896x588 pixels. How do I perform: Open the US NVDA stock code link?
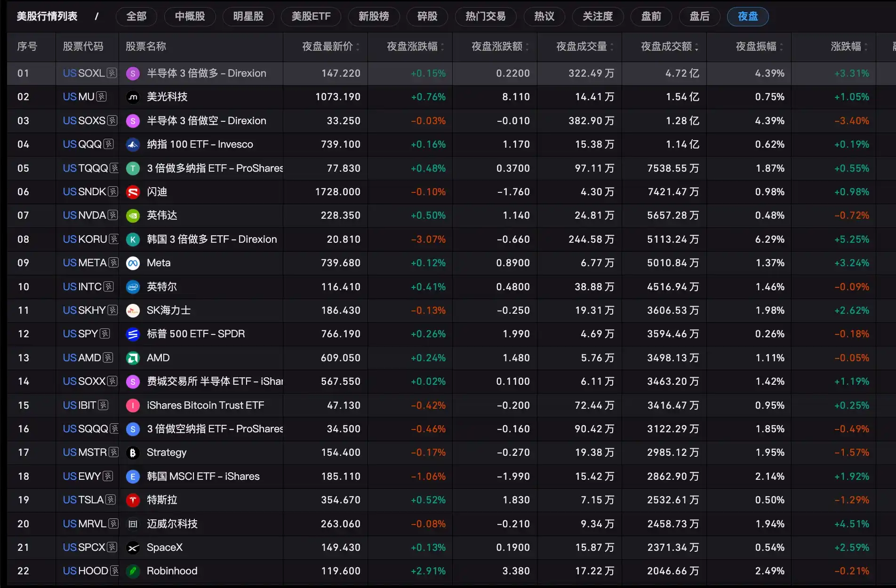click(84, 215)
